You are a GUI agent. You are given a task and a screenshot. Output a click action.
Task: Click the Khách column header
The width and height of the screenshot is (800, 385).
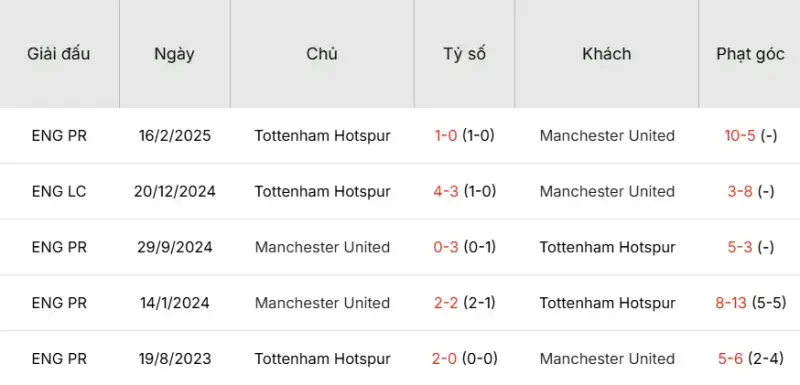[x=607, y=54]
